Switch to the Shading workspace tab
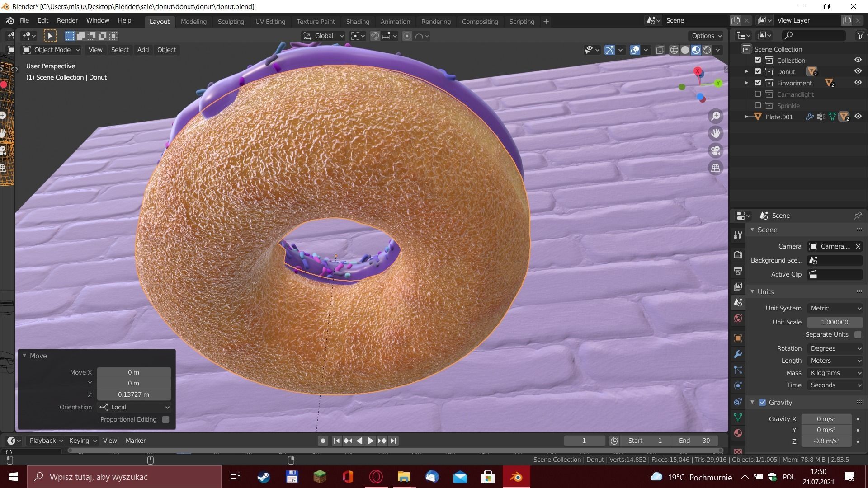Screen dimensions: 868x488 click(357, 21)
